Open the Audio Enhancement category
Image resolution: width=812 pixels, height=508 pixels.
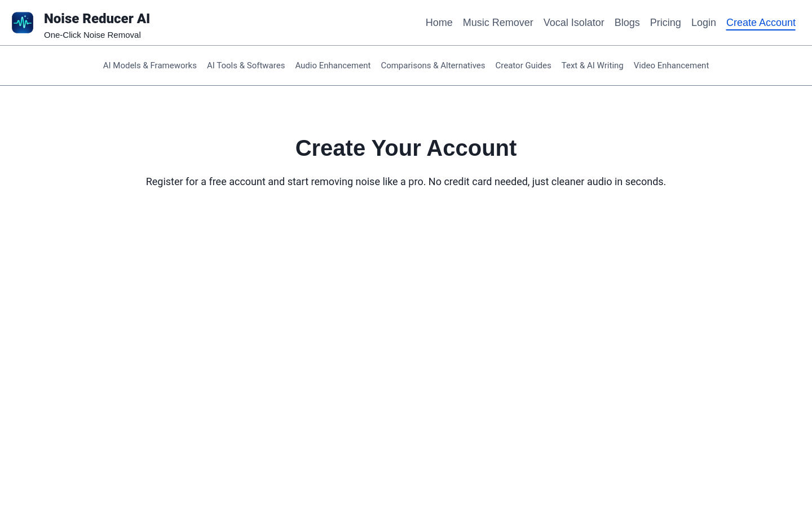pyautogui.click(x=333, y=65)
